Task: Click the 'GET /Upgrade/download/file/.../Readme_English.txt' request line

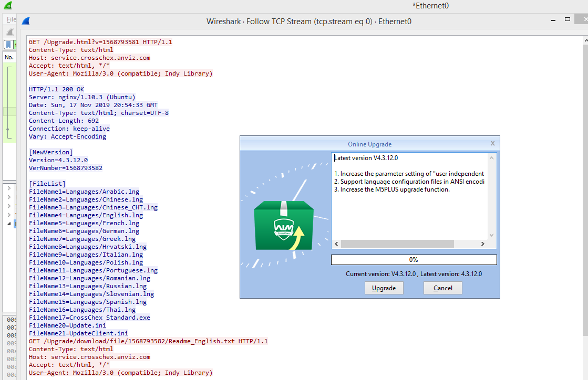Action: (x=149, y=341)
